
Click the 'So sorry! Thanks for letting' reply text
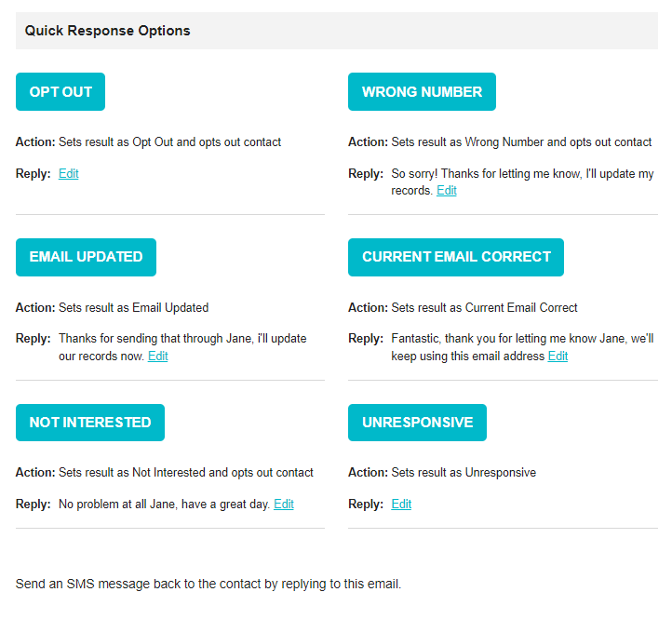(522, 182)
